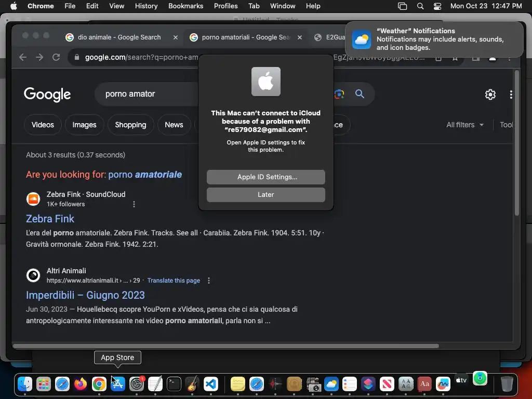This screenshot has width=532, height=399.
Task: Filter results by News
Action: click(x=174, y=125)
